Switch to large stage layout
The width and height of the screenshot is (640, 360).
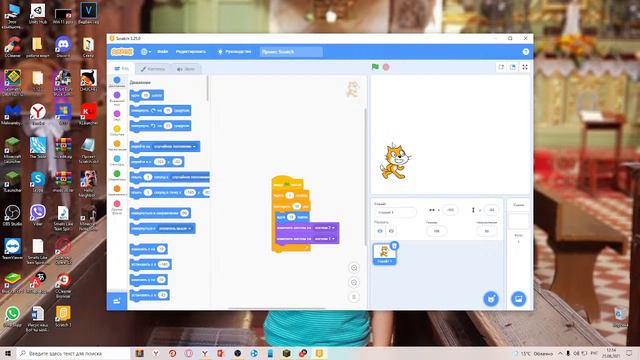513,67
